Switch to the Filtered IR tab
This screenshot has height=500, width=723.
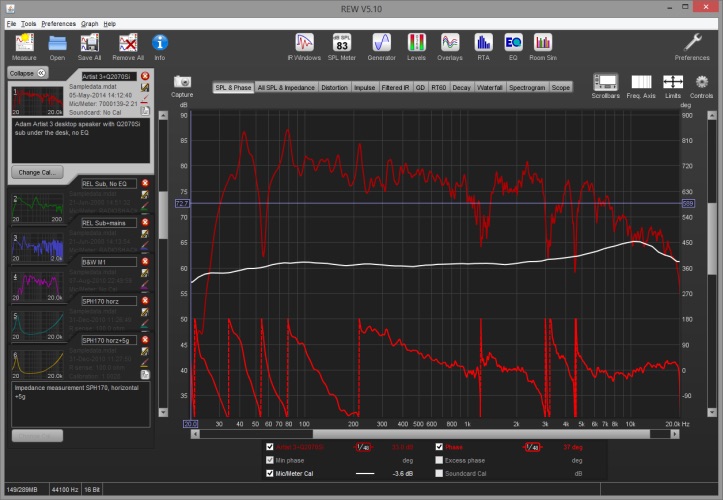tap(395, 87)
